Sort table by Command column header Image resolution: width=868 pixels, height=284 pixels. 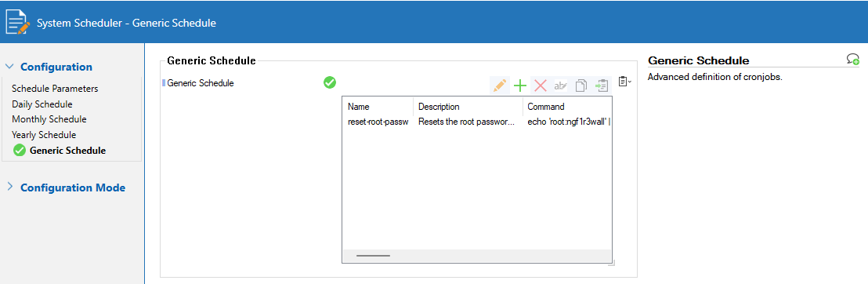pyautogui.click(x=567, y=107)
